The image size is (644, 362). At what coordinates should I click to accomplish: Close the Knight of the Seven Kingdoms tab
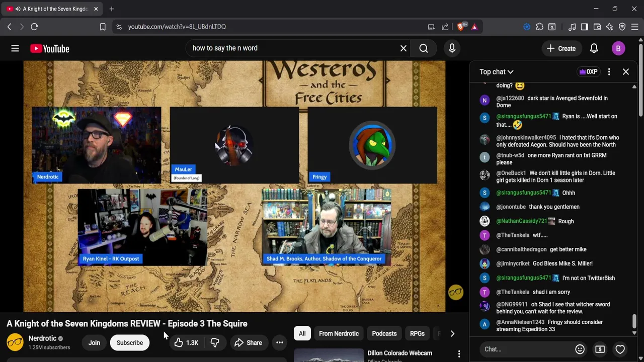96,9
